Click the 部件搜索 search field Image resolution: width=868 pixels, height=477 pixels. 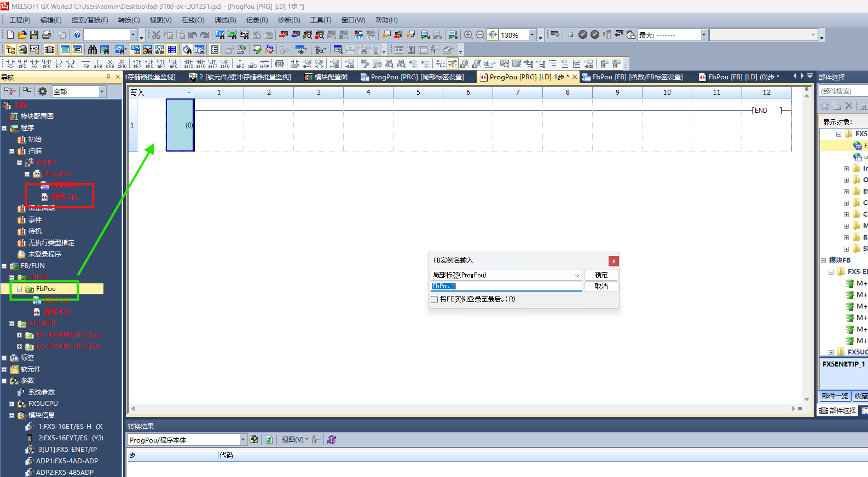(x=843, y=91)
